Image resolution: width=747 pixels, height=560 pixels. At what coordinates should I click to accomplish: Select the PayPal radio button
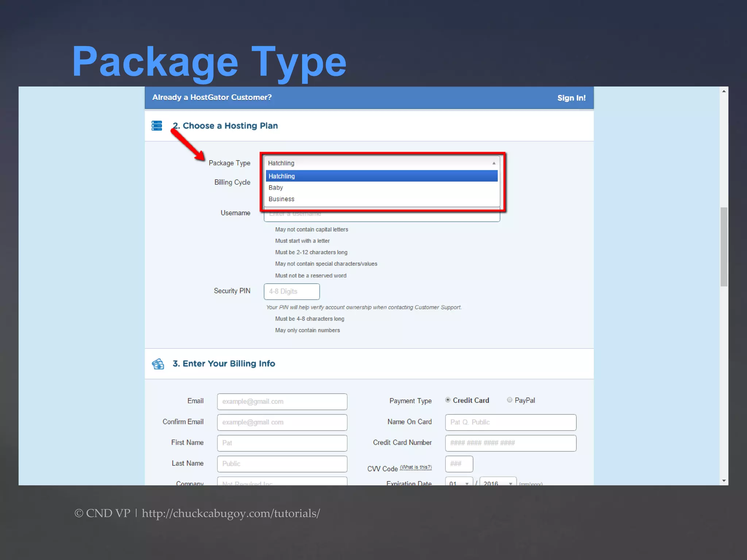coord(510,400)
